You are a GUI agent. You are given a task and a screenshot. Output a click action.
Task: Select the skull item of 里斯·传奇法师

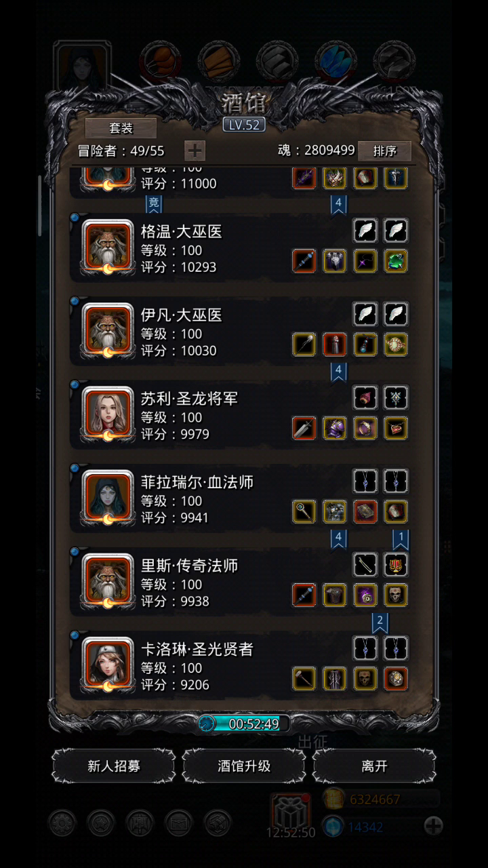tap(396, 595)
